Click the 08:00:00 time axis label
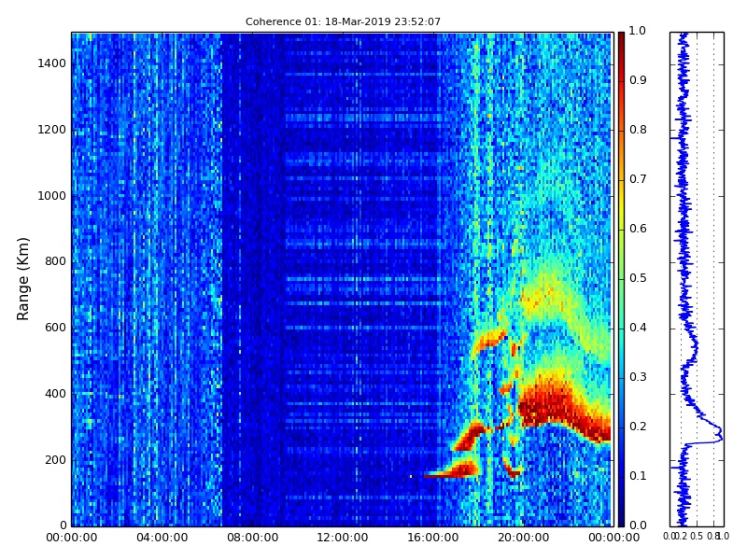 click(x=252, y=538)
